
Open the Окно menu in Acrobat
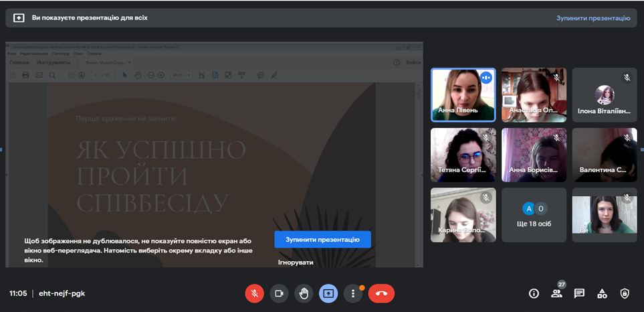(78, 54)
